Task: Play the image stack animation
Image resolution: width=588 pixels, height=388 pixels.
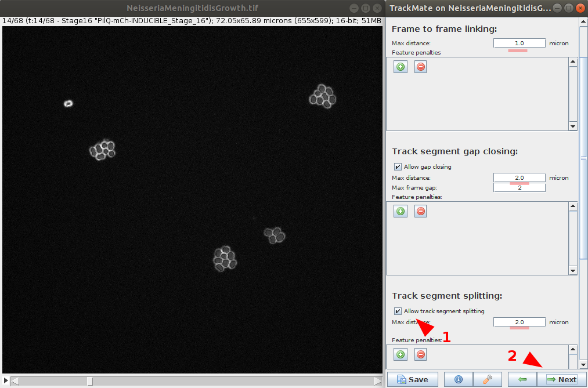Action: [6, 381]
